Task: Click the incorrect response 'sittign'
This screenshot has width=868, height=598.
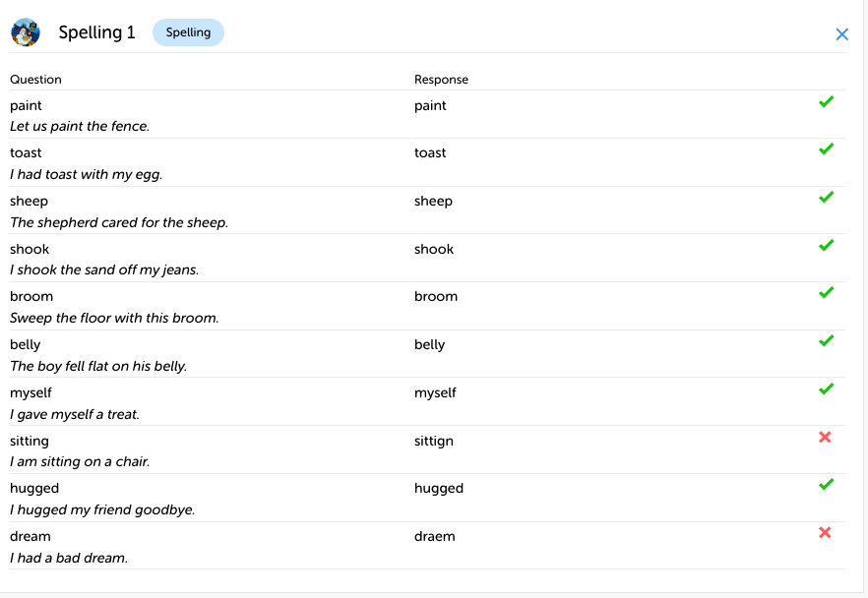Action: coord(434,441)
